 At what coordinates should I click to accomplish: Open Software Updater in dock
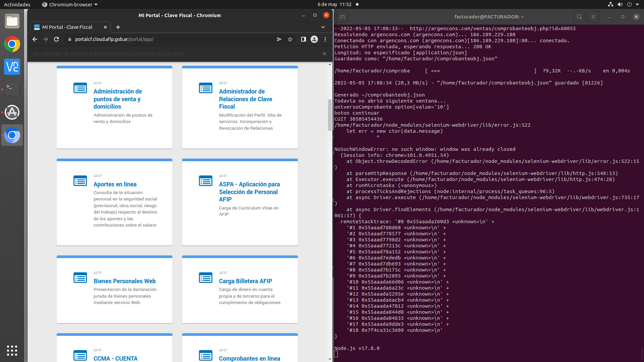pos(12,112)
